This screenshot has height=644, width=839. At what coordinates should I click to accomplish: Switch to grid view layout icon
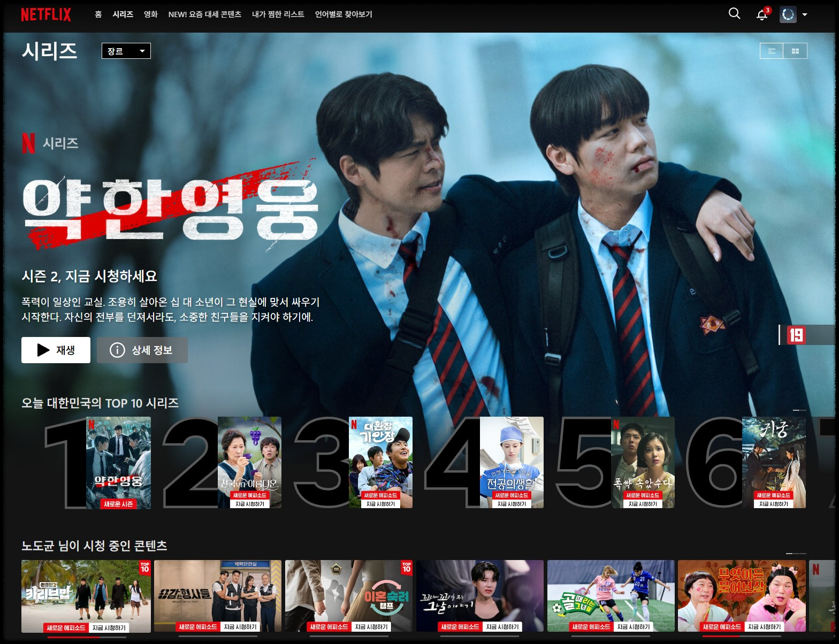(795, 51)
